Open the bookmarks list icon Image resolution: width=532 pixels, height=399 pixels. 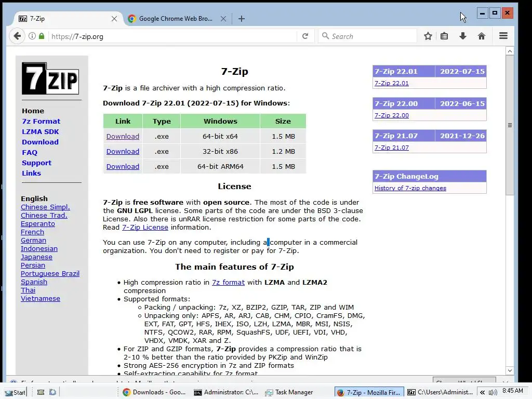pos(444,36)
